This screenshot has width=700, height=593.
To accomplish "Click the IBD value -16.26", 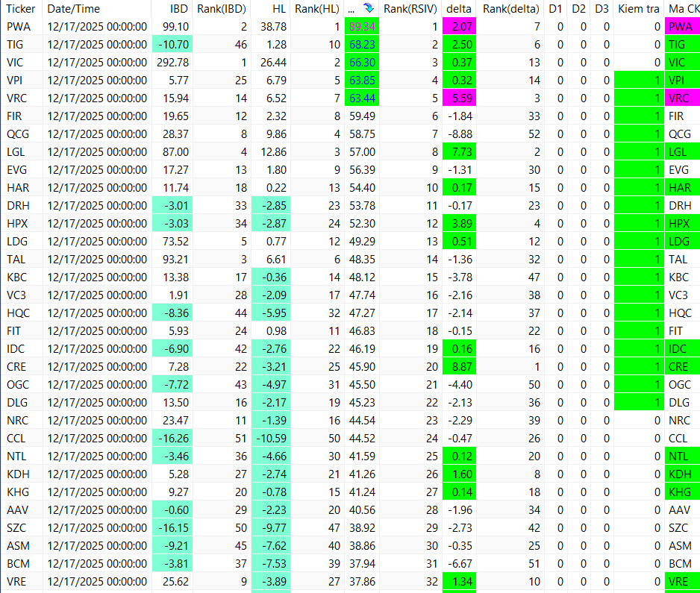I will 172,438.
